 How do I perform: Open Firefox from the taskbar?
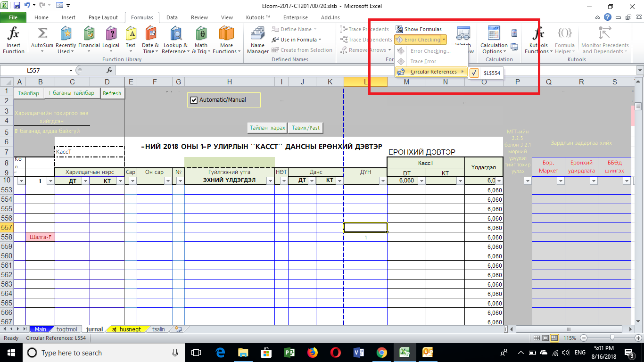[x=312, y=353]
